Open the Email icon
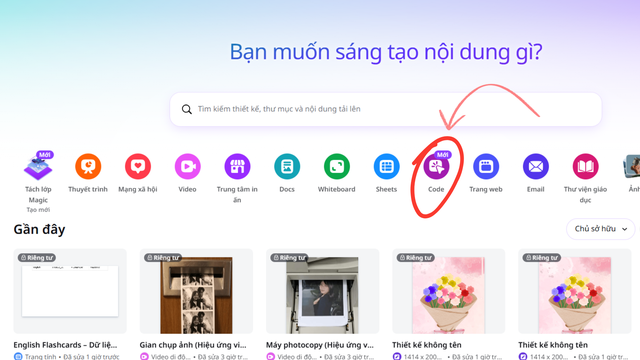640x360 pixels. [536, 167]
